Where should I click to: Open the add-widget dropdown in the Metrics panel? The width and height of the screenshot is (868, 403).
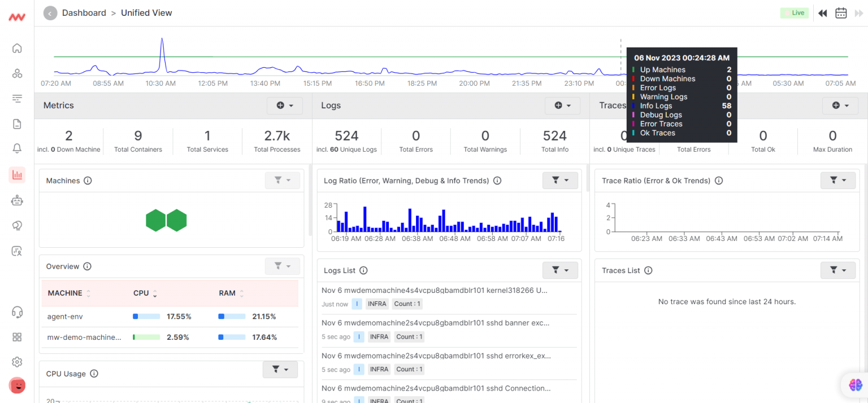tap(285, 106)
